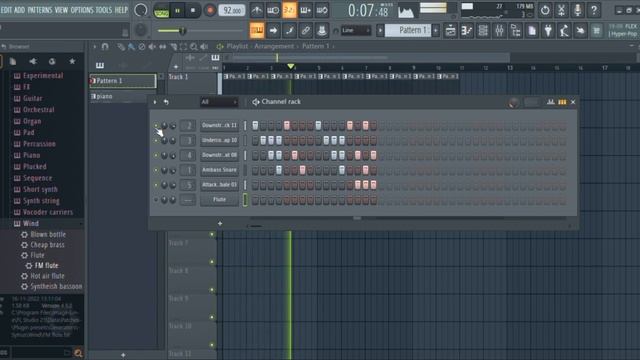This screenshot has height=360, width=640.
Task: Open the browser search magnifier icon
Action: pyautogui.click(x=78, y=353)
